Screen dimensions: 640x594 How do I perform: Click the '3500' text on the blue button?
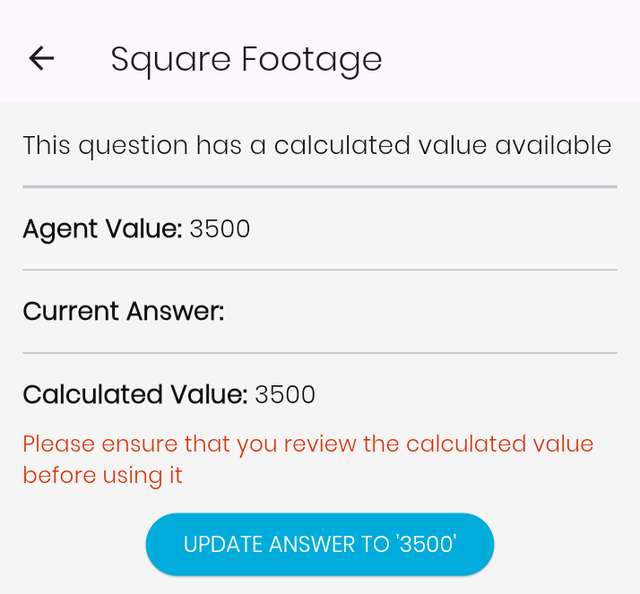[x=426, y=545]
